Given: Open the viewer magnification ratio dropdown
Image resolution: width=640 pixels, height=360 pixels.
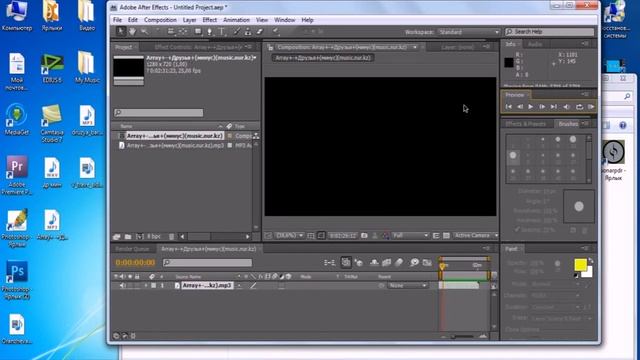Looking at the screenshot, I should [289, 236].
